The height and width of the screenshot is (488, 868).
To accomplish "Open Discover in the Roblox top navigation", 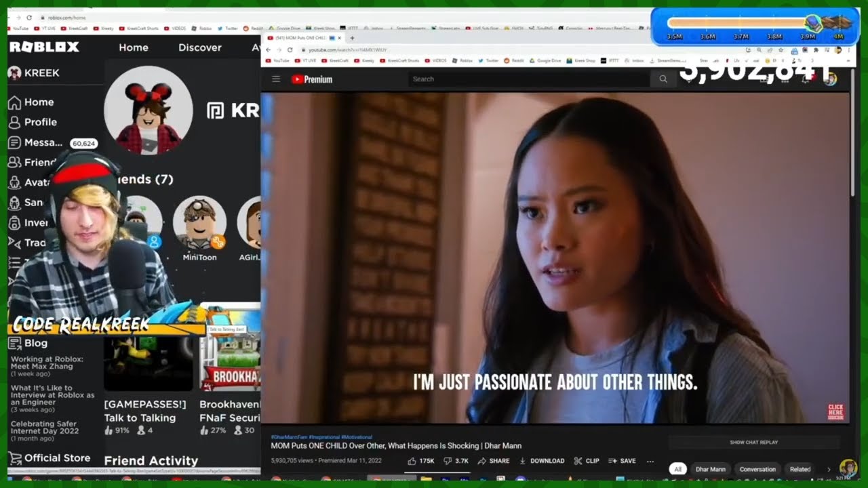I will point(200,47).
